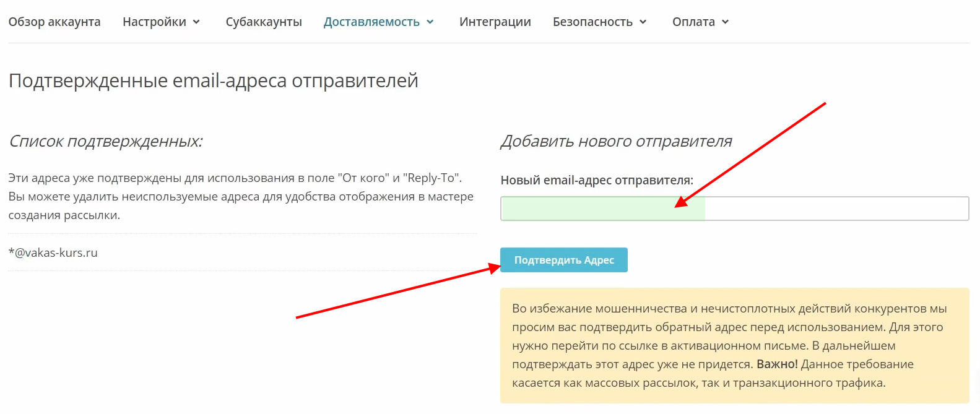Focus the new sender email input field
This screenshot has height=414, width=980.
[734, 209]
